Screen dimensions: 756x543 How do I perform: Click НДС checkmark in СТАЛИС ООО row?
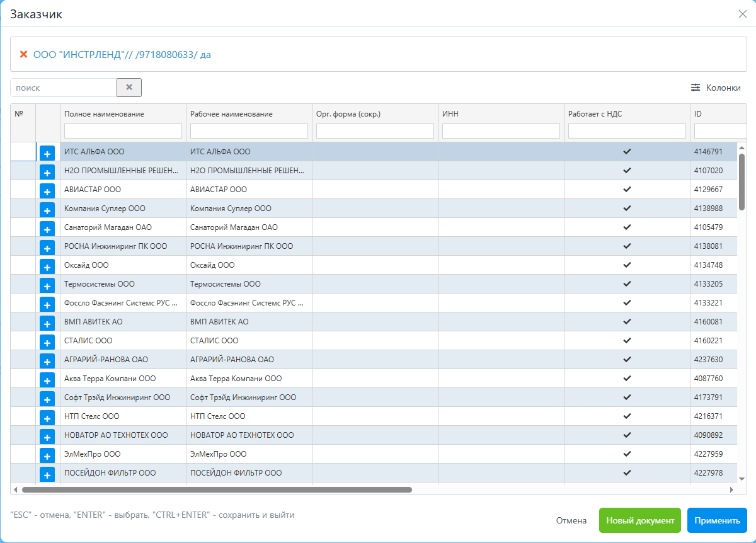coord(627,341)
